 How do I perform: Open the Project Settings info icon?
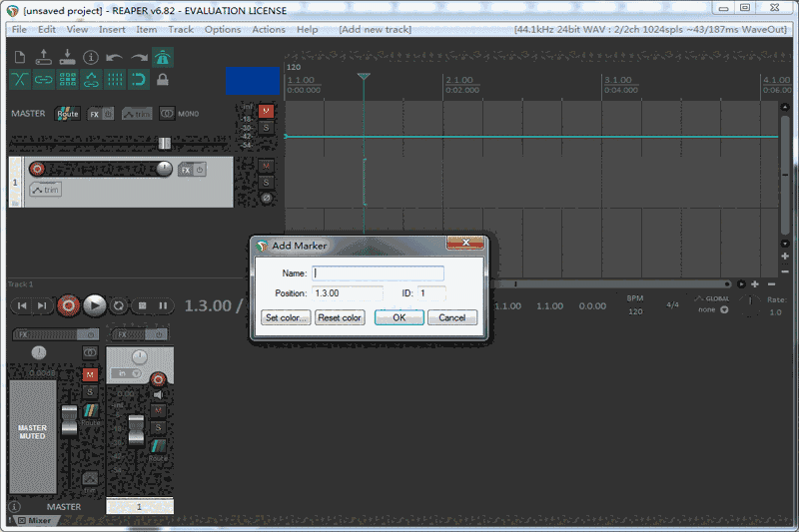click(91, 57)
